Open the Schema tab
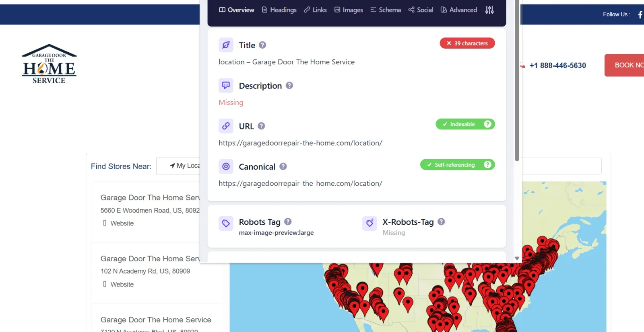 coord(386,10)
